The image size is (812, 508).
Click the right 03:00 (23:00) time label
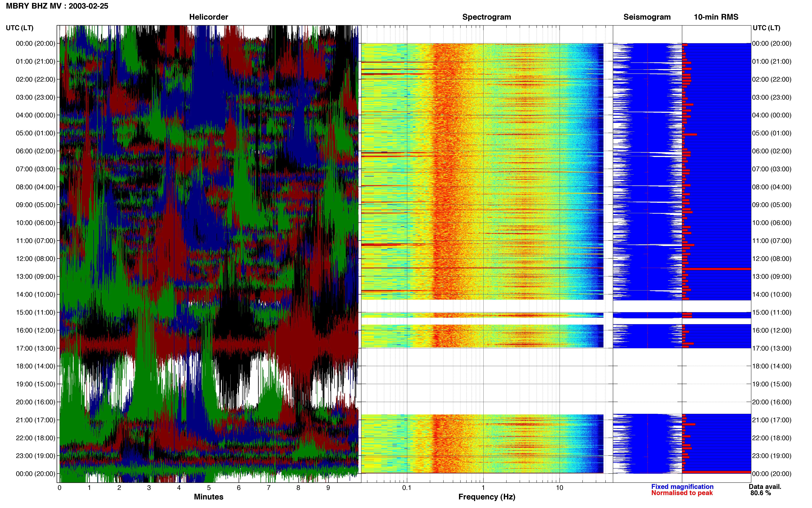click(772, 97)
